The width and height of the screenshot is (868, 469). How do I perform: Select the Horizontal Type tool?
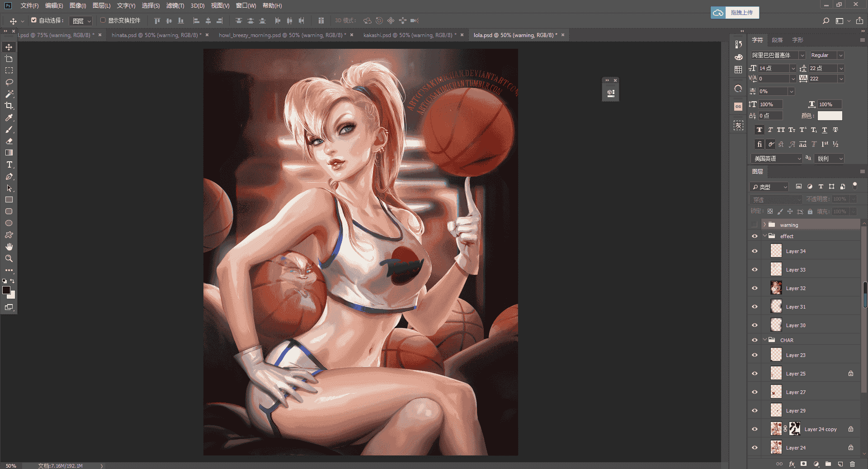[x=9, y=164]
